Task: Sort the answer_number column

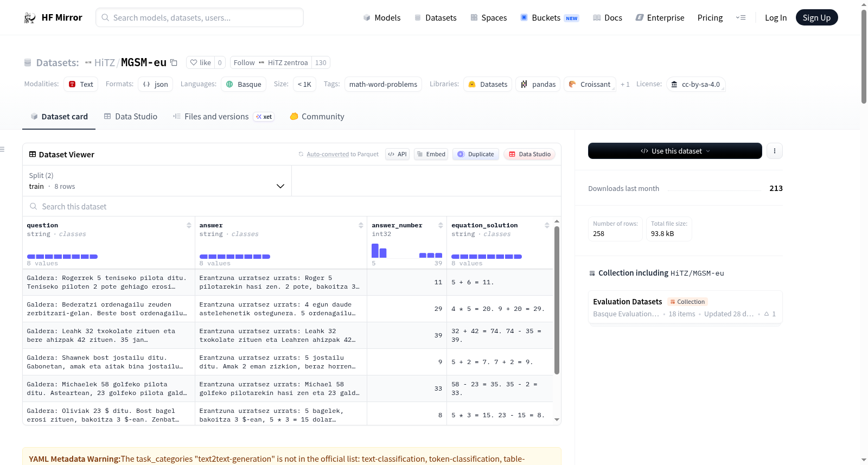Action: click(x=441, y=225)
